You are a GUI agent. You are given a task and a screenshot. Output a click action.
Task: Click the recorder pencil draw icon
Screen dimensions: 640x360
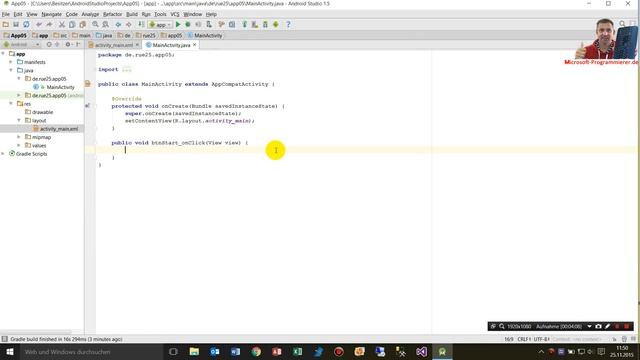(x=607, y=326)
